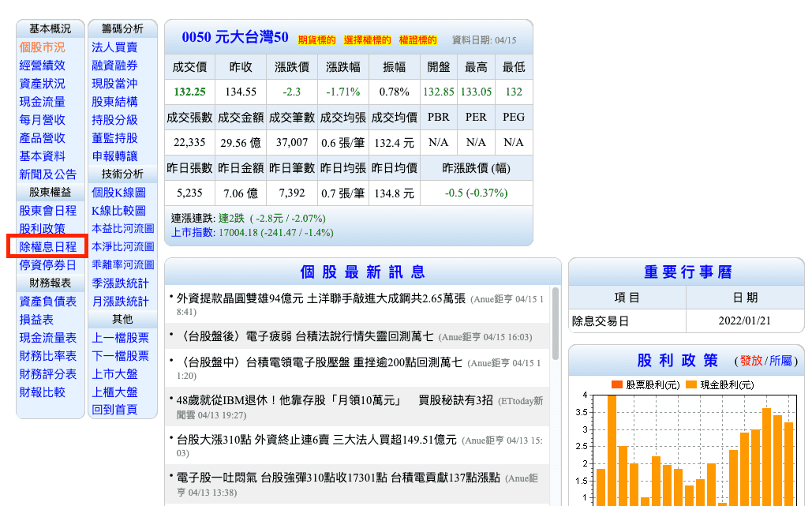This screenshot has height=506, width=812.
Task: View 股利政策 sidebar link
Action: [x=42, y=228]
